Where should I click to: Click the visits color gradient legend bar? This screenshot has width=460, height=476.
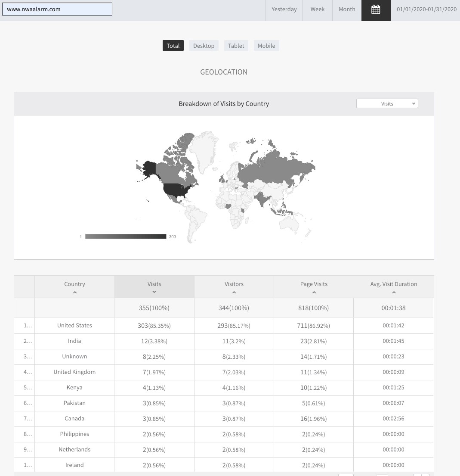(126, 236)
